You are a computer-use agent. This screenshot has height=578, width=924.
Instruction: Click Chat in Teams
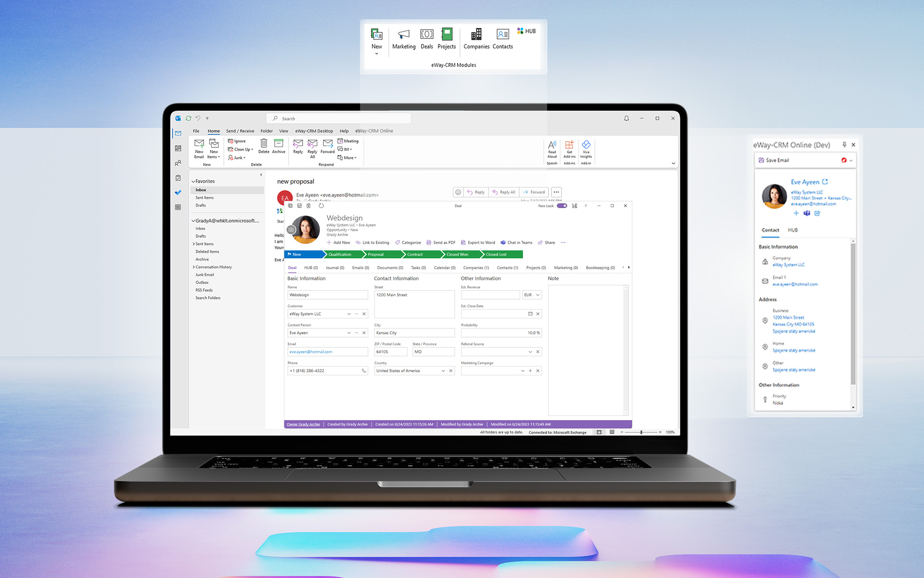(516, 243)
